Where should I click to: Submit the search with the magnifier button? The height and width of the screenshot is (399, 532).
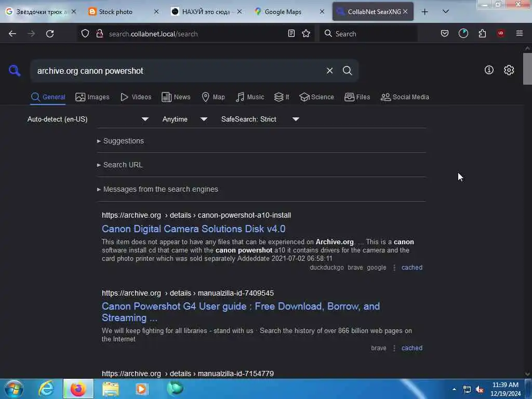pos(347,71)
